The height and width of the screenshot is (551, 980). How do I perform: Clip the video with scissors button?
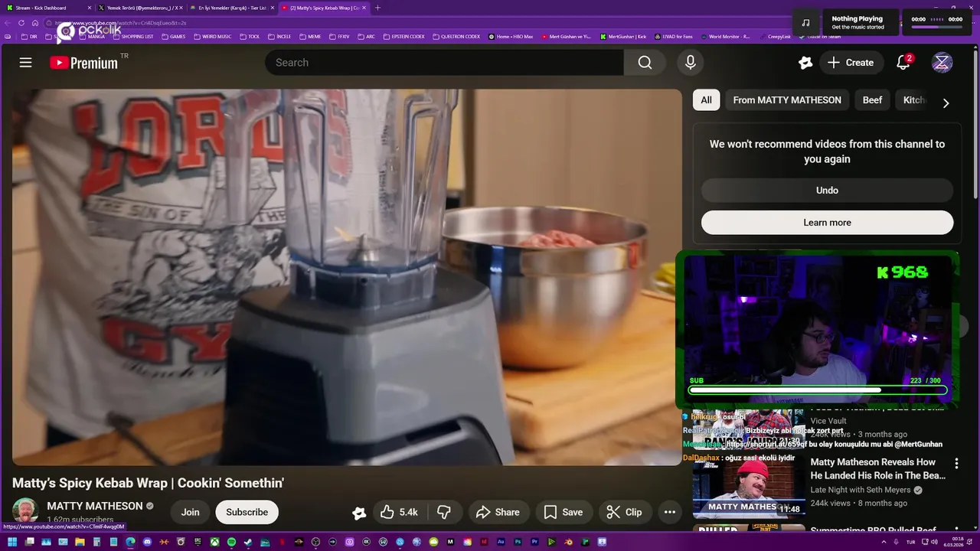625,512
